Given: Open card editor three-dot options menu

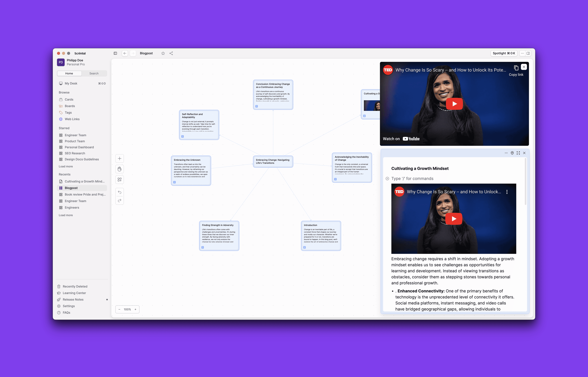Looking at the screenshot, I should point(506,153).
